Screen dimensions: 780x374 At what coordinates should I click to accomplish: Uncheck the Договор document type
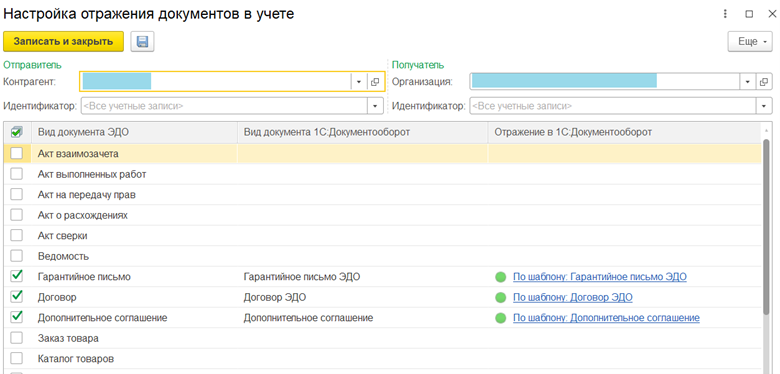coord(17,297)
